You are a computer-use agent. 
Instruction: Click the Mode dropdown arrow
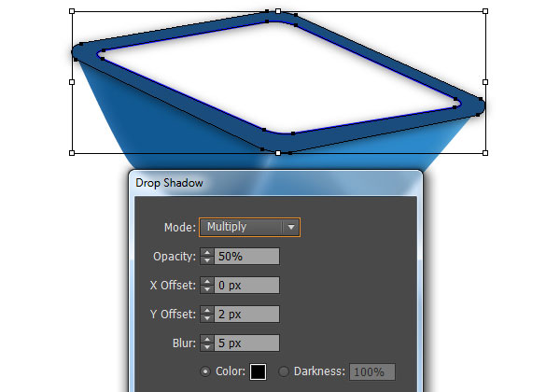point(291,227)
